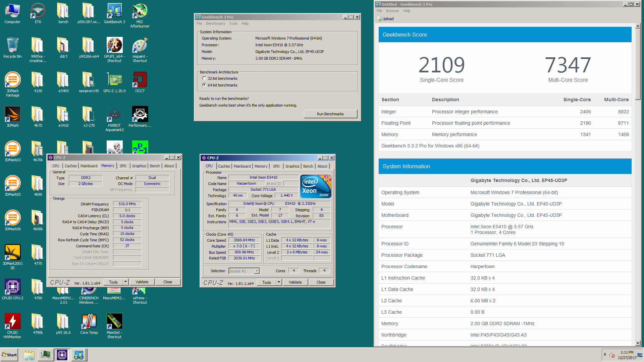Viewport: 644px width, 362px height.
Task: Open the x2-270 folder on desktop
Action: [x=89, y=117]
